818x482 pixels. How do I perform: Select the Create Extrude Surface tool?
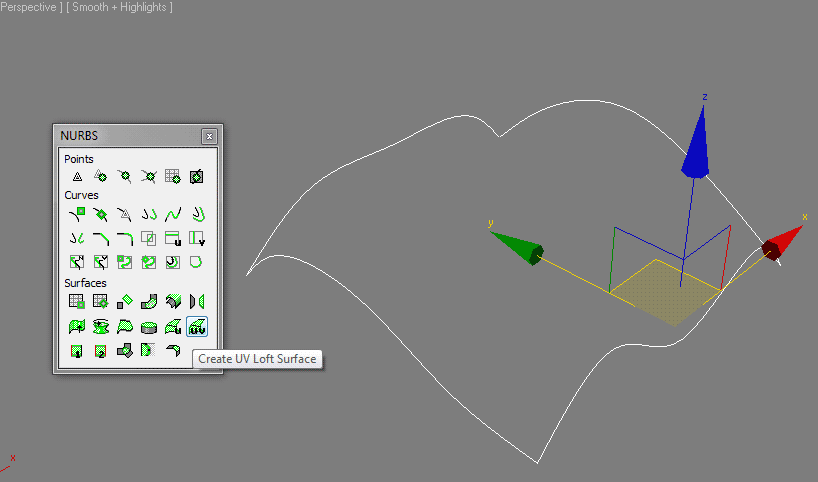[x=77, y=327]
